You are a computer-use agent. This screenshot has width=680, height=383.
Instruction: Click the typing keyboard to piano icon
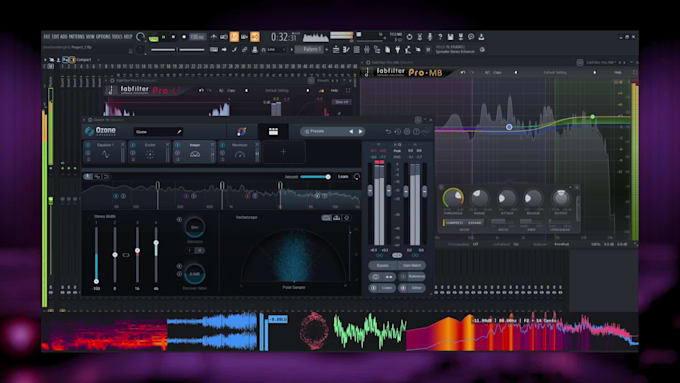pos(214,50)
